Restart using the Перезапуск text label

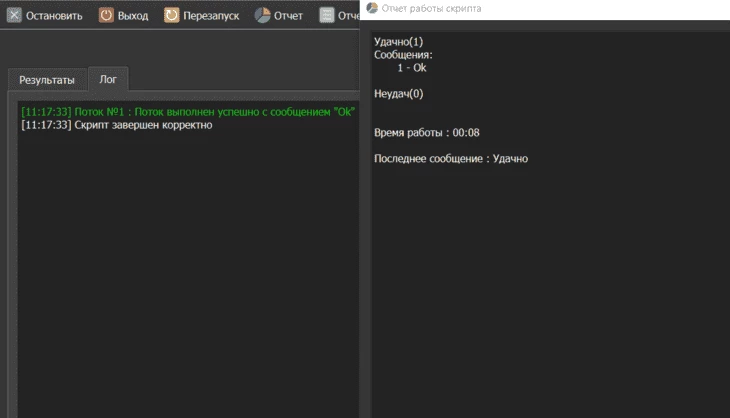coord(211,16)
